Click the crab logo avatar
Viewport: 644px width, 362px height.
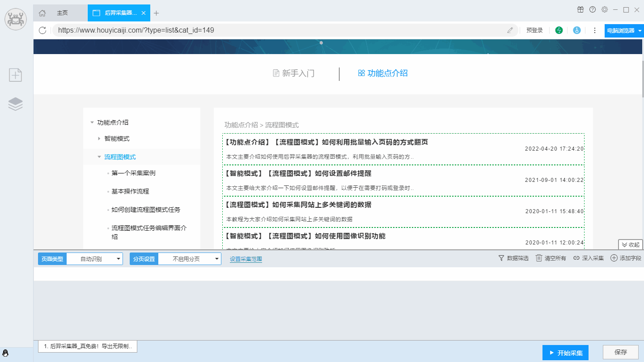click(16, 20)
